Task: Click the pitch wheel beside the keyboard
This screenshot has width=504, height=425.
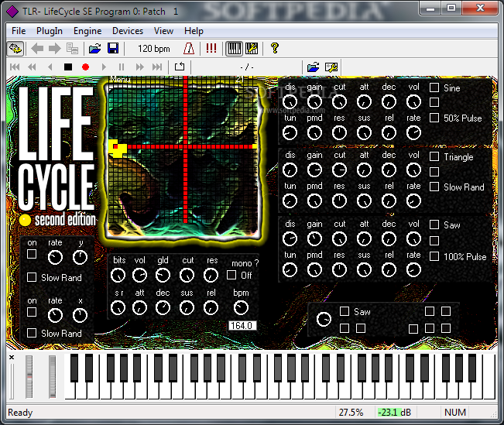Action: [29, 377]
